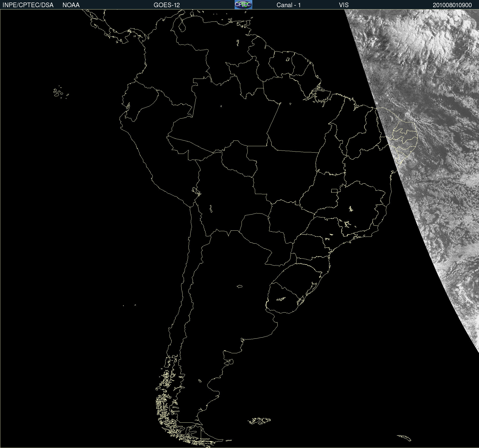Click the Canal - 1 label
Screen dimensions: 479x448
[x=288, y=5]
